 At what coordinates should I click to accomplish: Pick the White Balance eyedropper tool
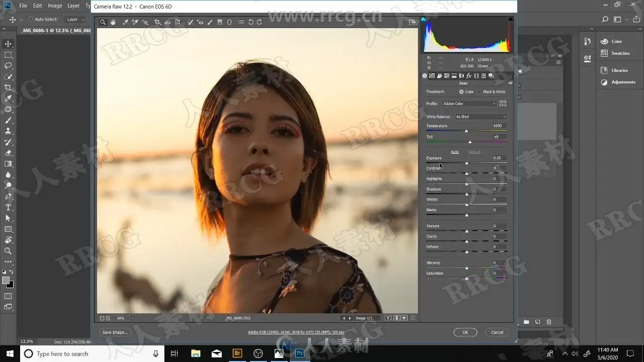click(125, 22)
